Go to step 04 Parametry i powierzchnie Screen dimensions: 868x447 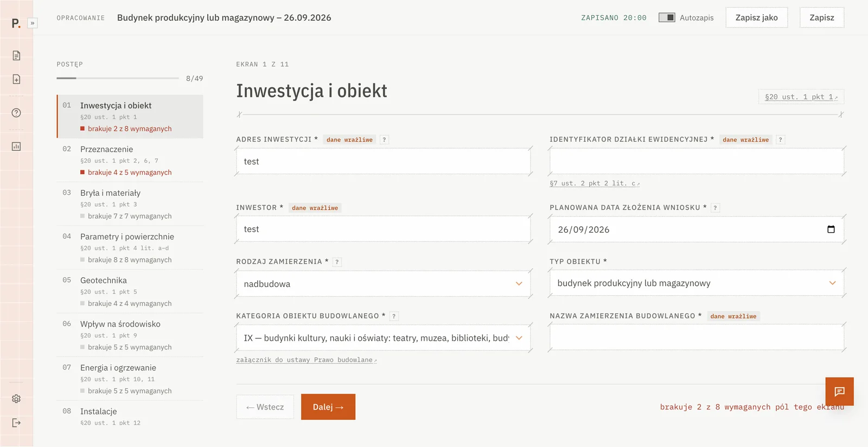click(130, 248)
